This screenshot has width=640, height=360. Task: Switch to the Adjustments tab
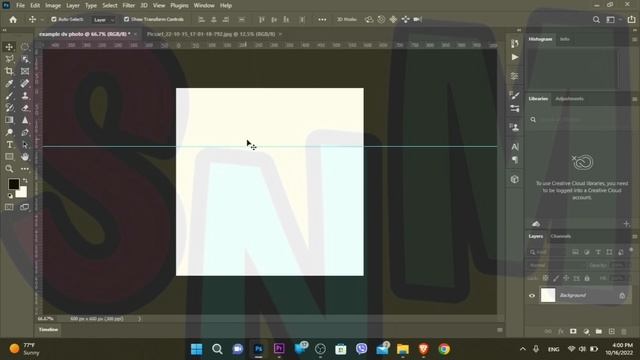[569, 99]
